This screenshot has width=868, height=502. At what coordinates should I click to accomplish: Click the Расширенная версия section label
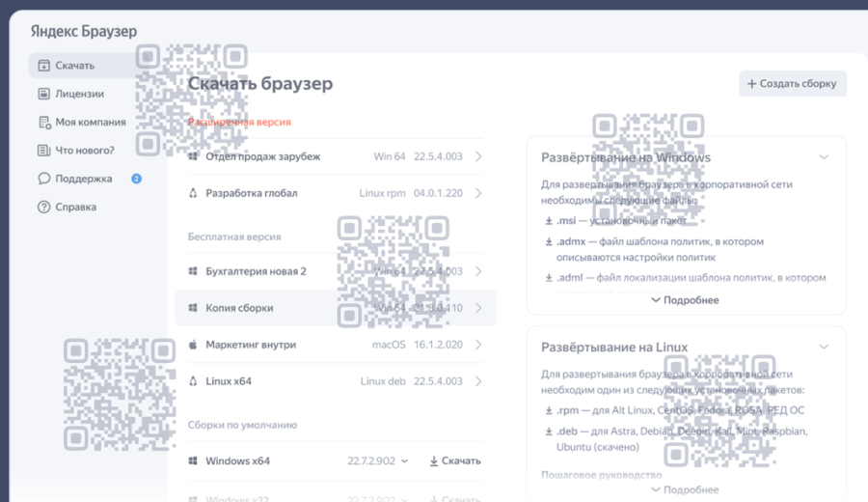tap(239, 122)
